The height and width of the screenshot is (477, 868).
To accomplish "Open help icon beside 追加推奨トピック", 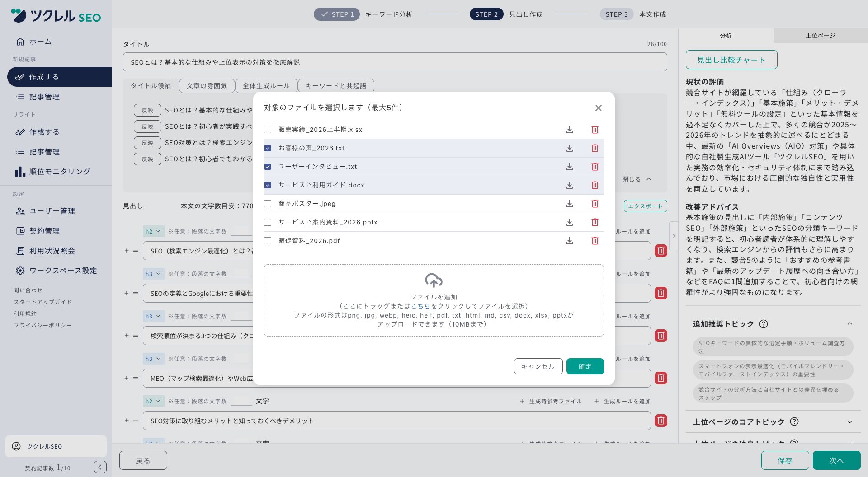I will point(764,324).
